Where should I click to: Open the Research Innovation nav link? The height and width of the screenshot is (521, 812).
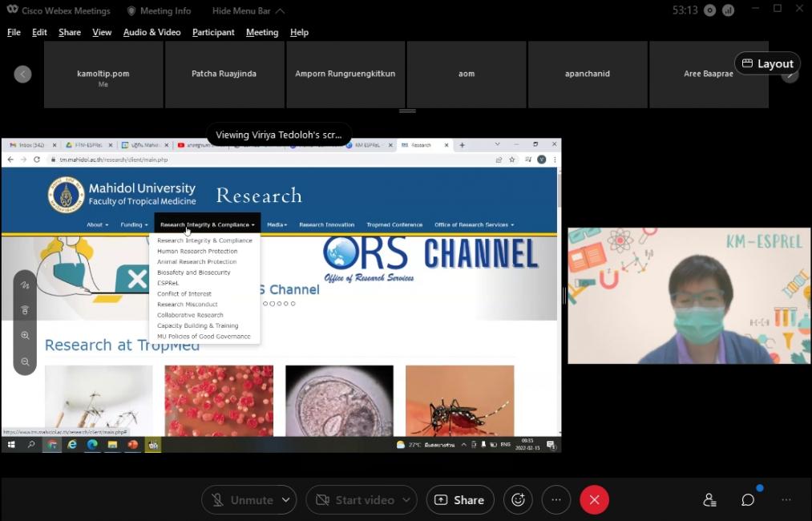coord(327,224)
